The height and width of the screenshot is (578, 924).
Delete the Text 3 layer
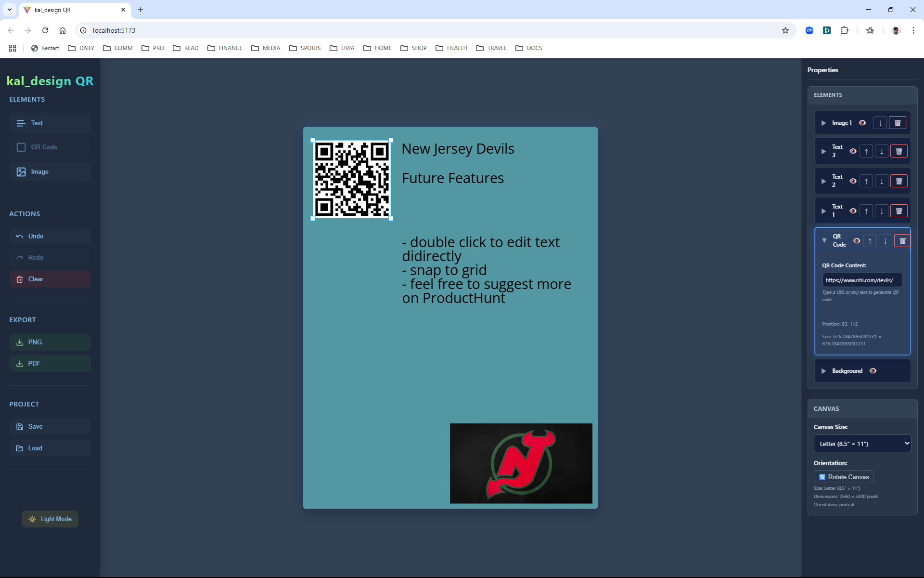(x=899, y=151)
